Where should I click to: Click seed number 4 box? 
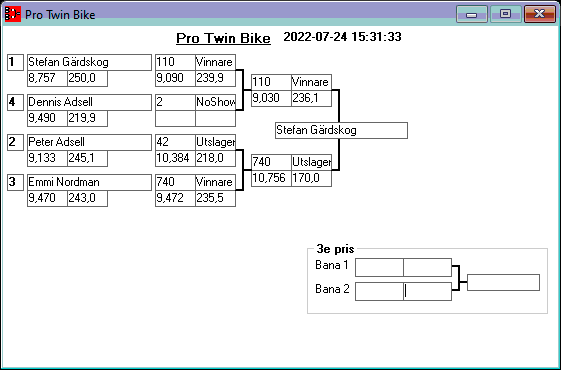[15, 102]
